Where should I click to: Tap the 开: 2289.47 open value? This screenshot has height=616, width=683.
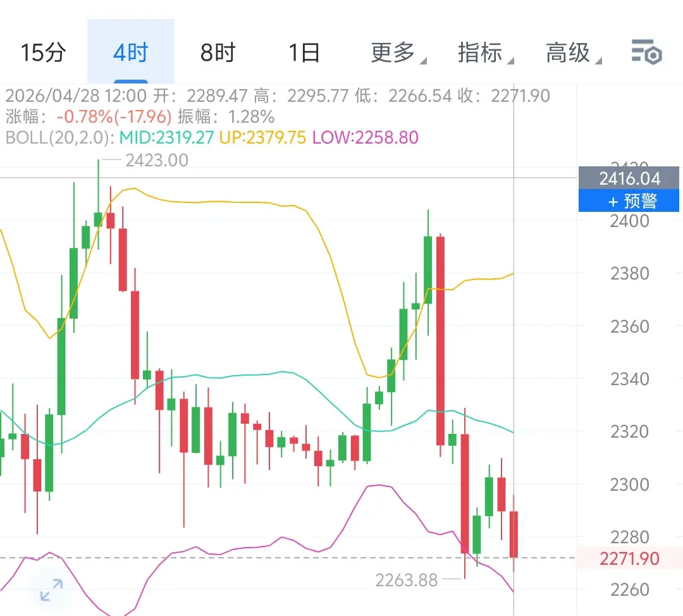(200, 96)
